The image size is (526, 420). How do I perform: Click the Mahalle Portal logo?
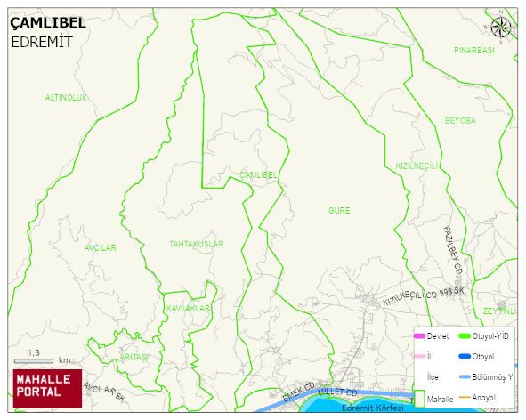(47, 388)
